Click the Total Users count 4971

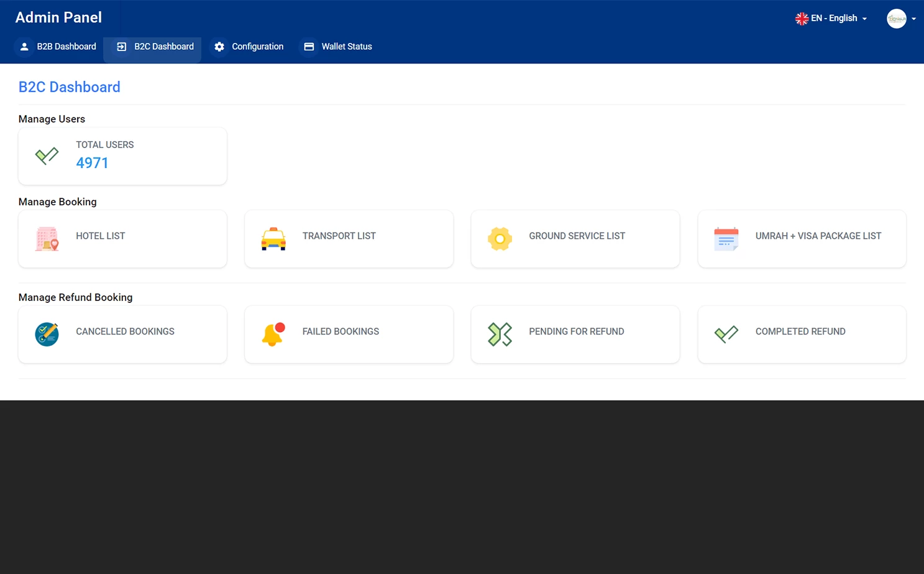coord(92,163)
